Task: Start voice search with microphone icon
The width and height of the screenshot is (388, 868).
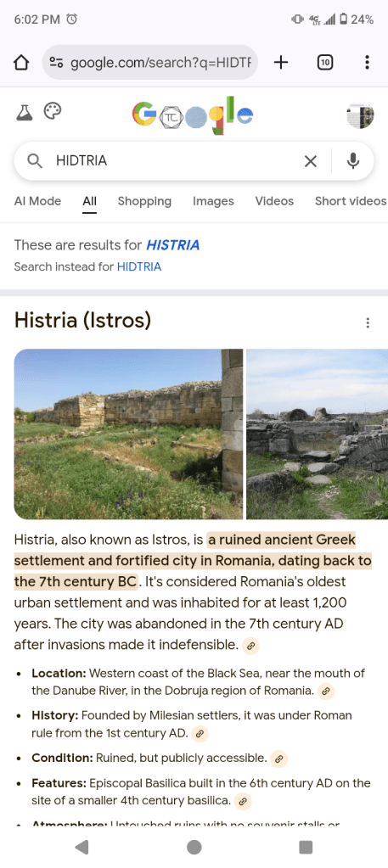Action: [x=353, y=161]
